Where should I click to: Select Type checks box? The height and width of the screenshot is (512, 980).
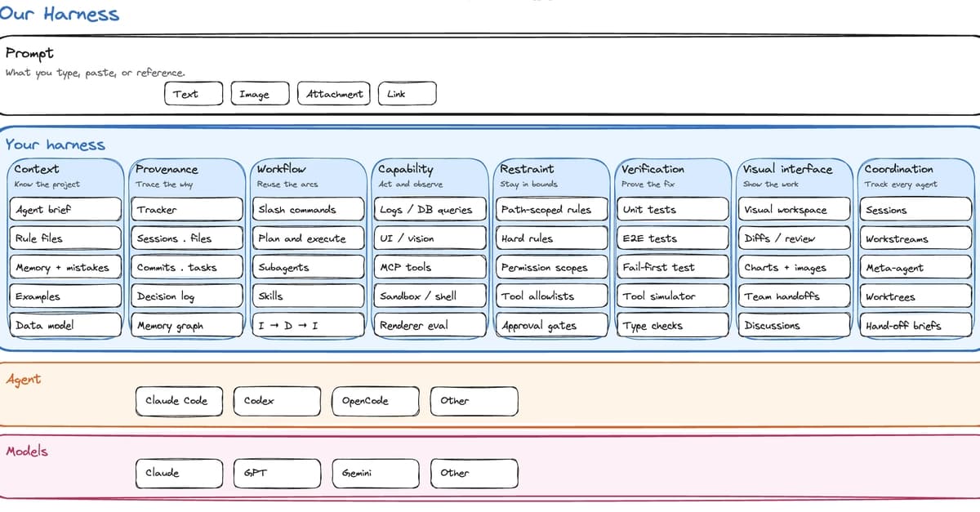coord(673,325)
